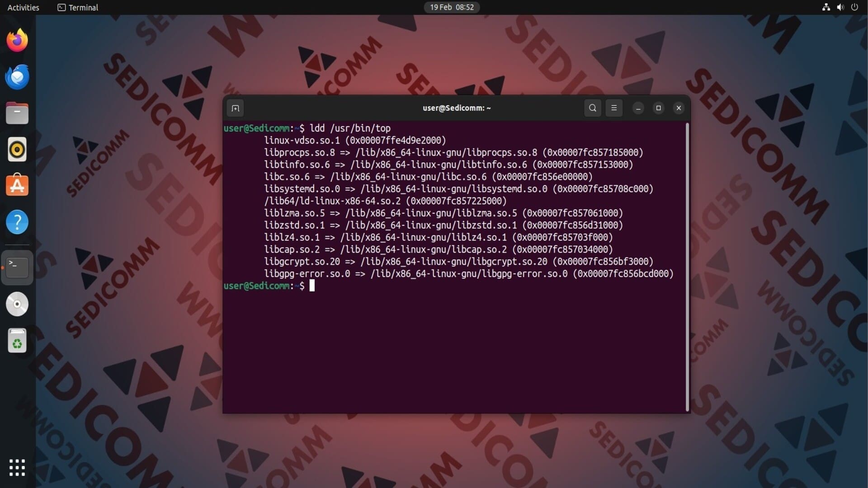Click the network status icon
Viewport: 868px width, 488px height.
coord(826,7)
